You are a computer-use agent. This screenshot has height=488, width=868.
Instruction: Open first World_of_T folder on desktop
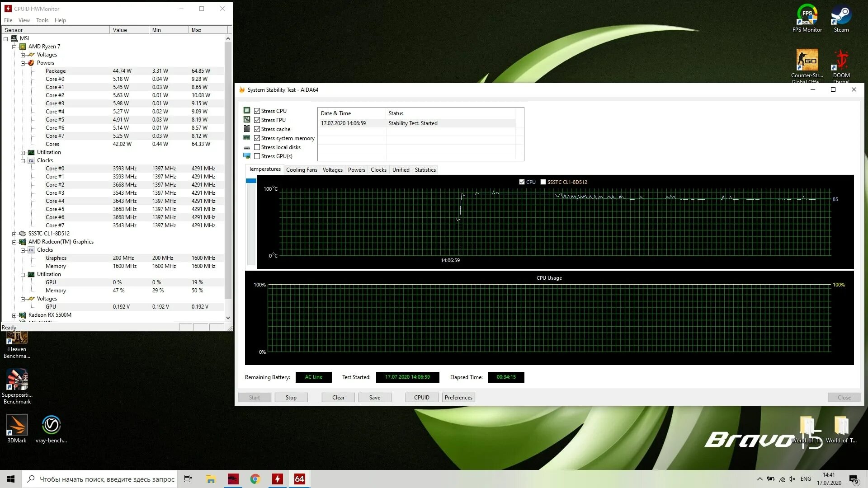[807, 430]
